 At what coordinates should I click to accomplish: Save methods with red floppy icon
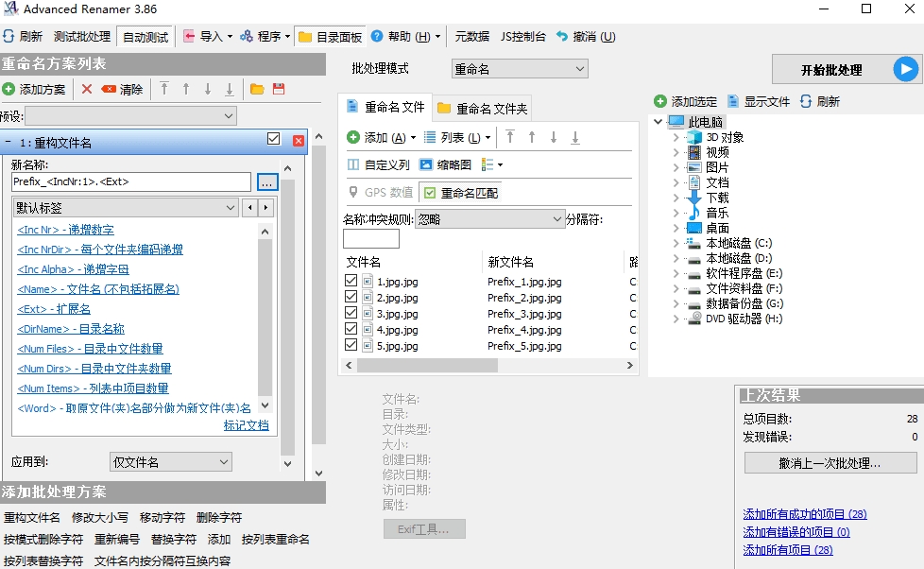[x=279, y=89]
